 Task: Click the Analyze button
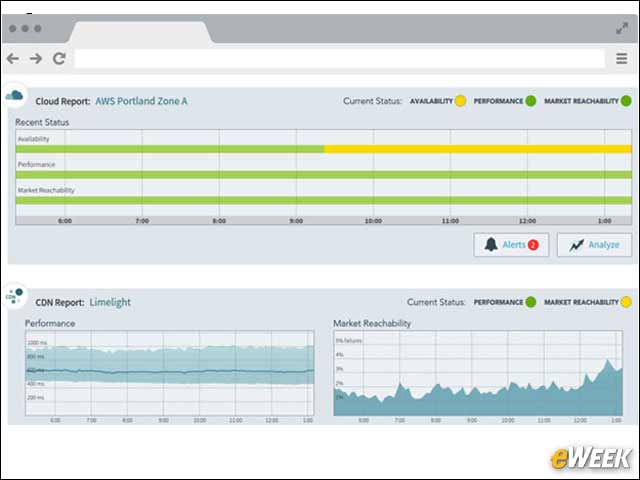[x=594, y=245]
